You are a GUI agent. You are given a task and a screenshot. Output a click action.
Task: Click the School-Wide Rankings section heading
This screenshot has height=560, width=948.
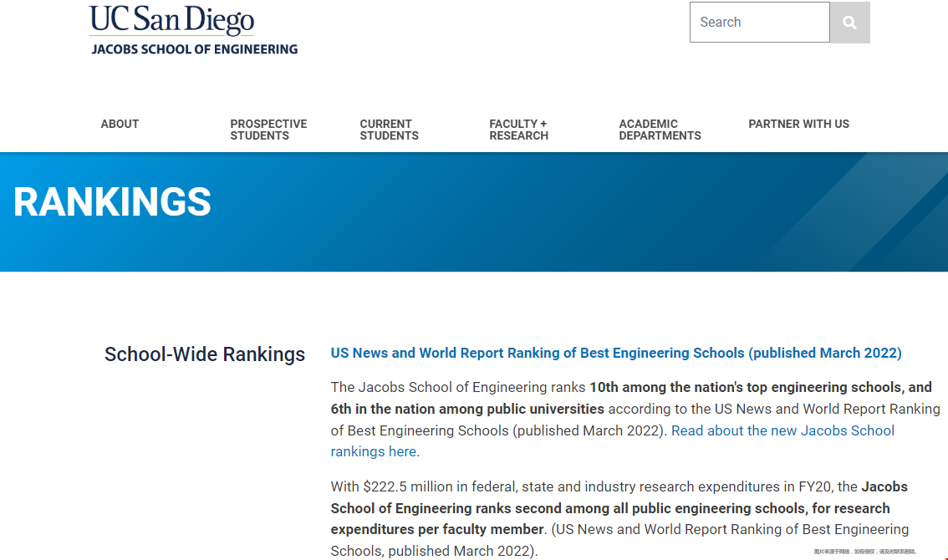205,354
